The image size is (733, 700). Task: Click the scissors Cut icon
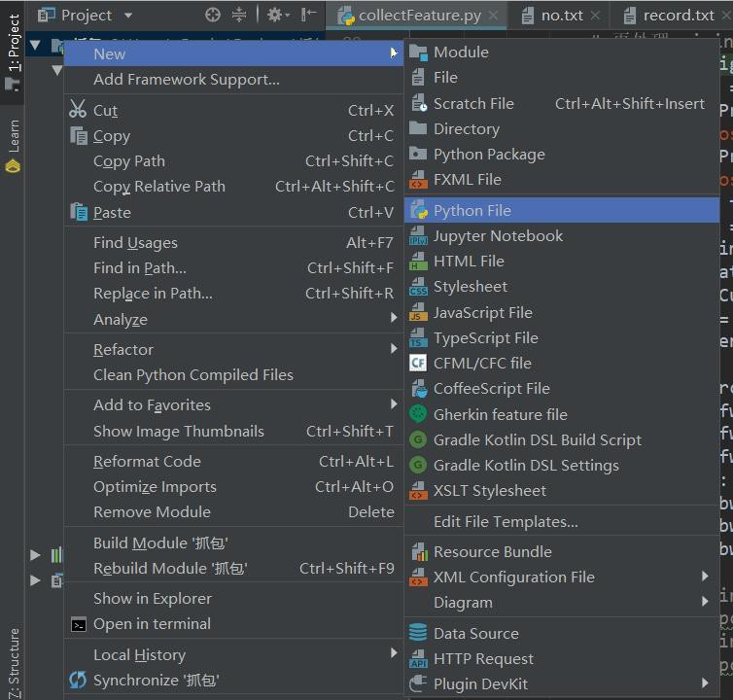[x=78, y=109]
